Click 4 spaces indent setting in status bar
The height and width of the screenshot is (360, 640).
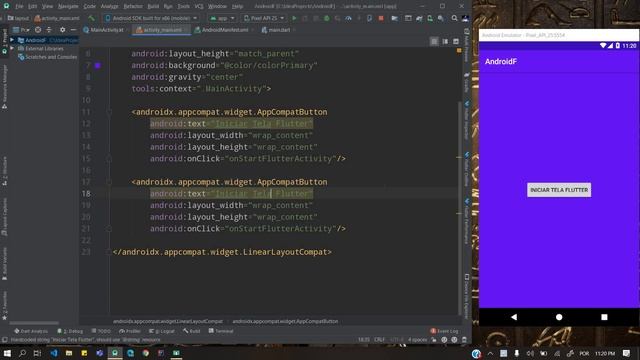(x=417, y=340)
